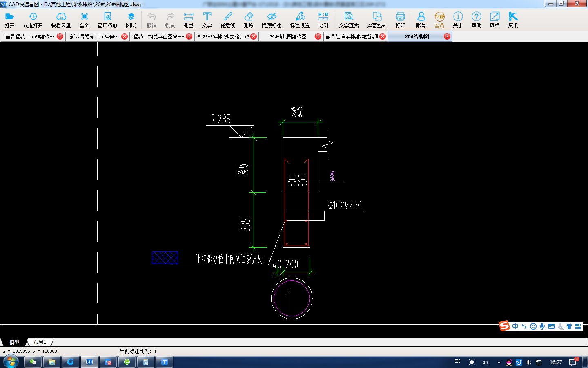Click the 撤销 undo icon

pos(151,20)
